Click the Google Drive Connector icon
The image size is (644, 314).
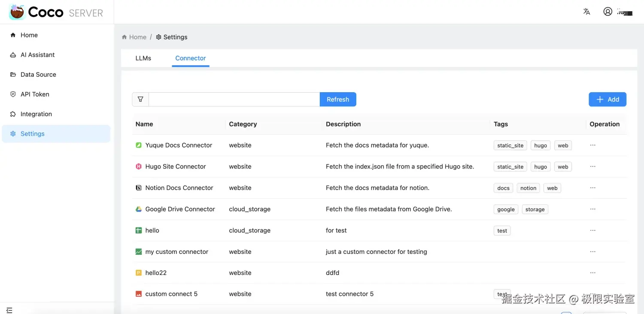click(139, 209)
